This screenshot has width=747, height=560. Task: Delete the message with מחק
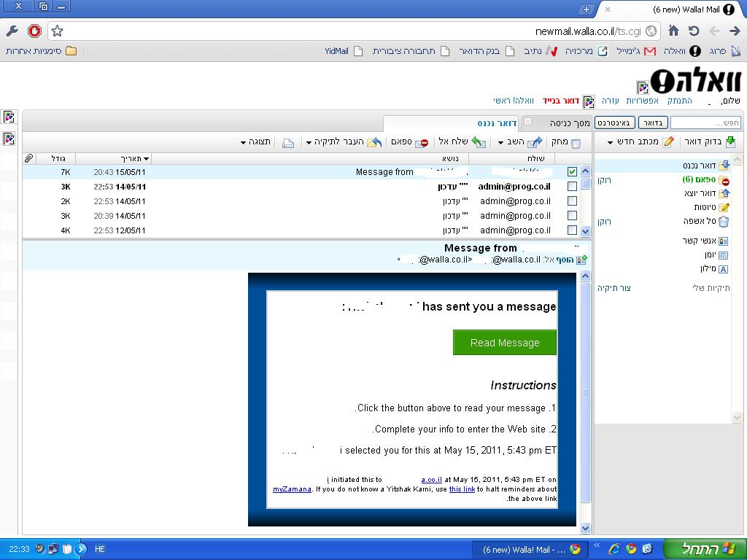(566, 142)
